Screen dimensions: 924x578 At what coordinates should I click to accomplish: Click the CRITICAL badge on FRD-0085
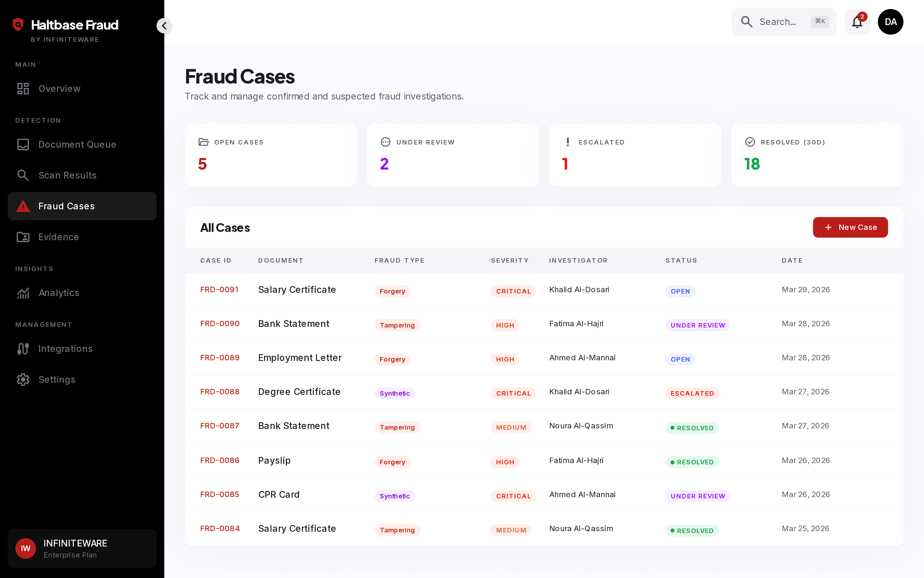[514, 496]
